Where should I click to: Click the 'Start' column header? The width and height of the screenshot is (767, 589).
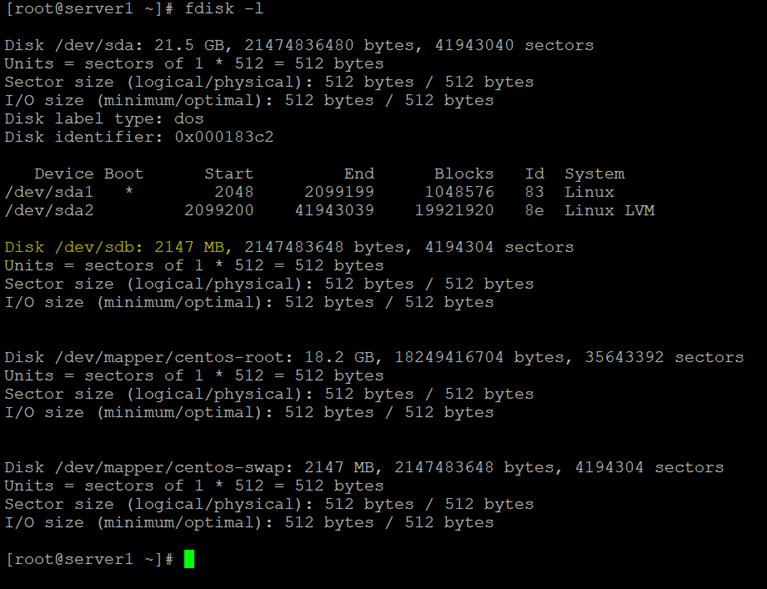point(229,174)
